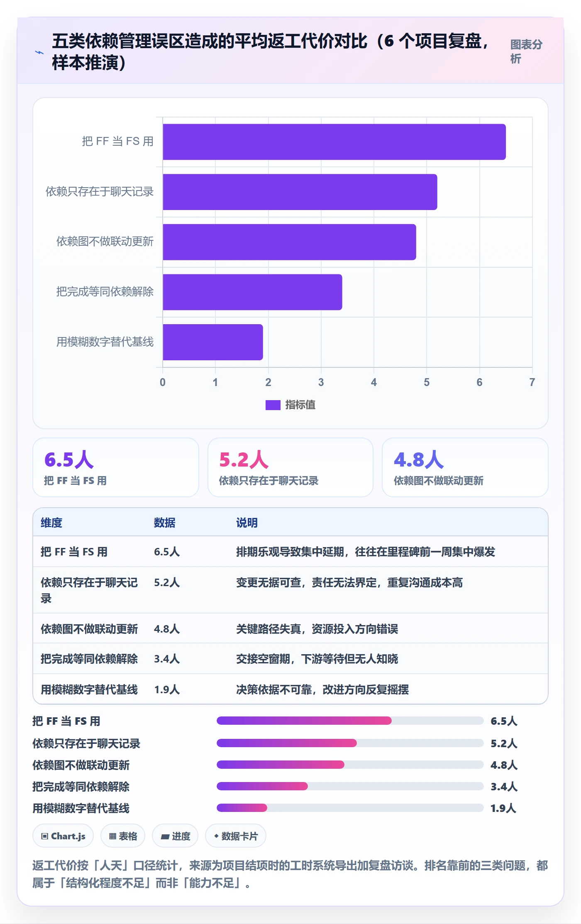Open the 5.2人 data card

click(x=290, y=467)
